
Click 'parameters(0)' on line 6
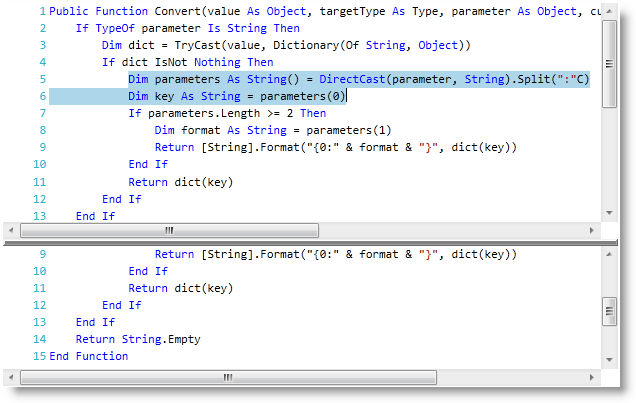click(303, 96)
